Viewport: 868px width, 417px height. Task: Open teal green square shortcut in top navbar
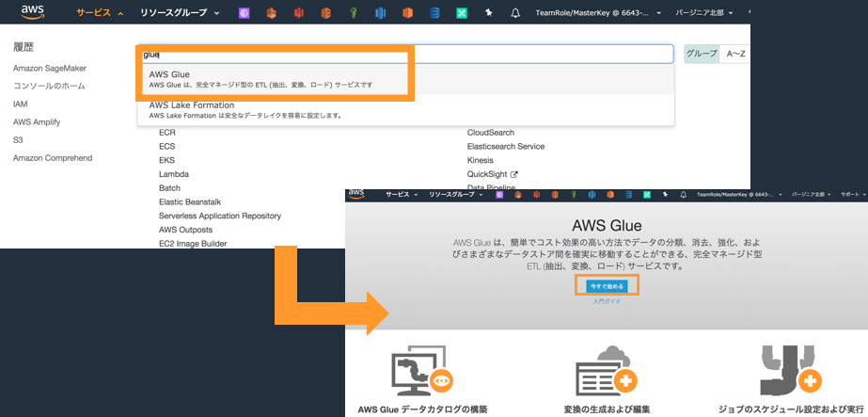[462, 13]
